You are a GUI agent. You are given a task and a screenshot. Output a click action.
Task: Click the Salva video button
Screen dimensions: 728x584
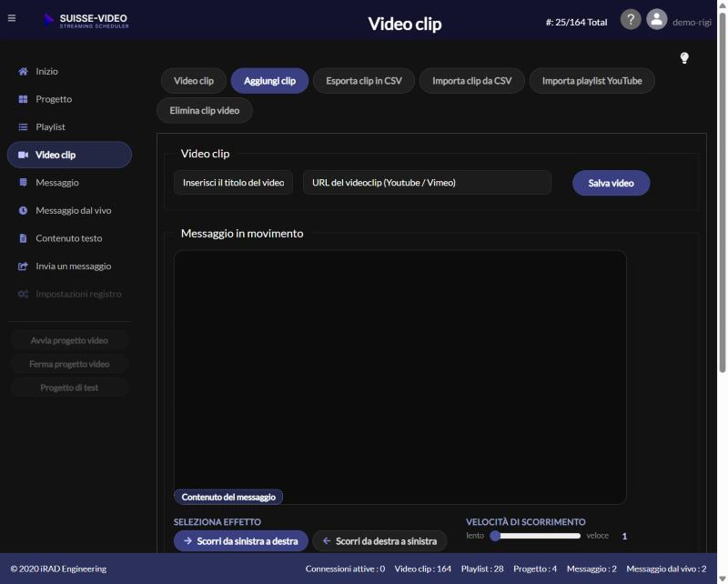tap(611, 183)
